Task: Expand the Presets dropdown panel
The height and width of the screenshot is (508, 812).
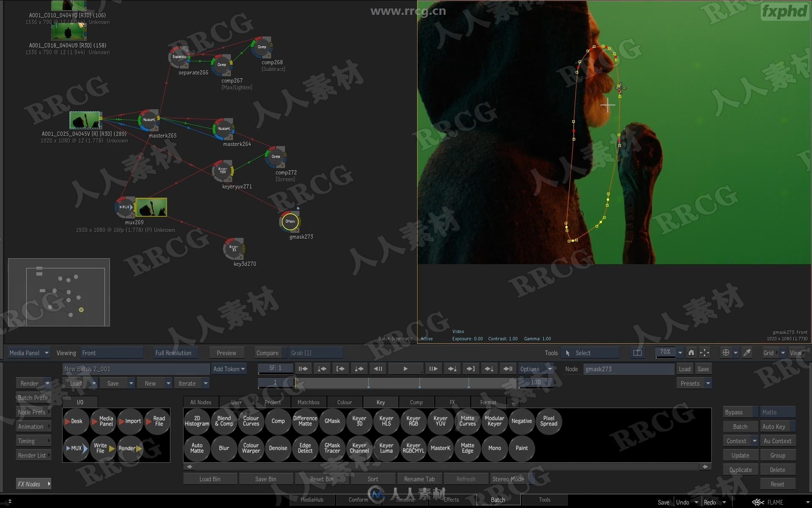Action: click(708, 383)
